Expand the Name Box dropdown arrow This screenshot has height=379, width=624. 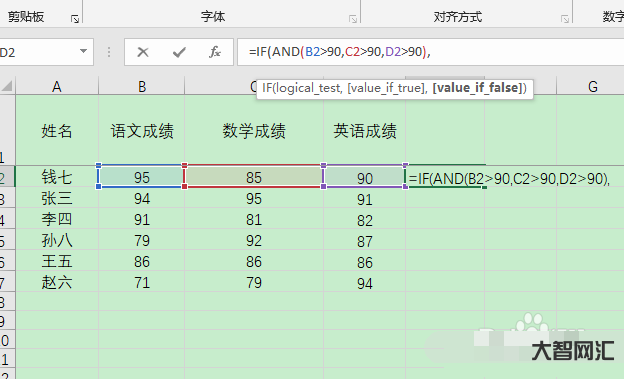(83, 51)
